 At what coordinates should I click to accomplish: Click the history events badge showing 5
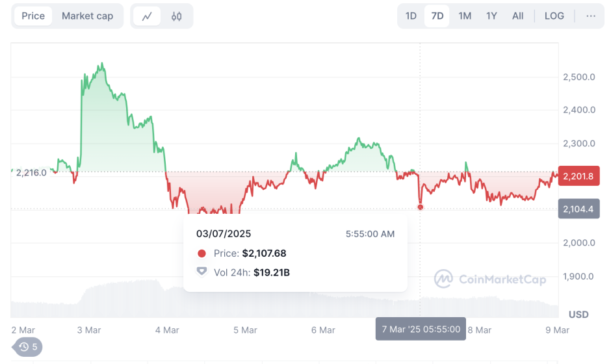click(28, 347)
